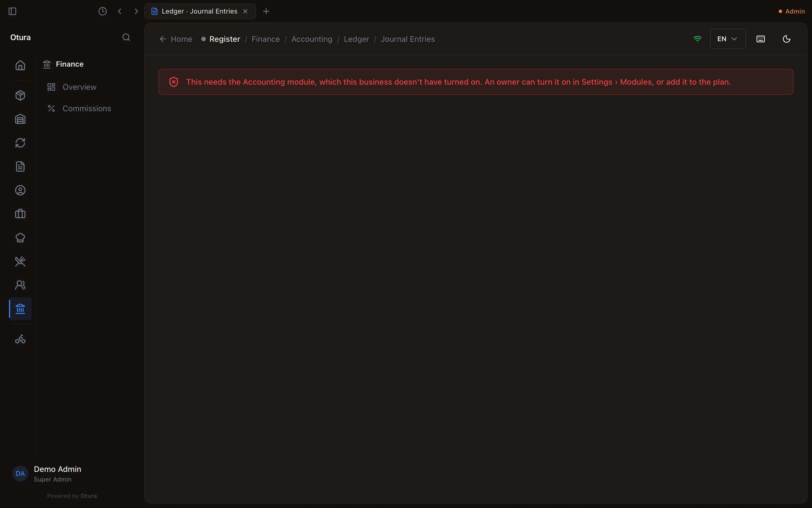
Task: Toggle the sidebar panel icon
Action: pos(12,11)
